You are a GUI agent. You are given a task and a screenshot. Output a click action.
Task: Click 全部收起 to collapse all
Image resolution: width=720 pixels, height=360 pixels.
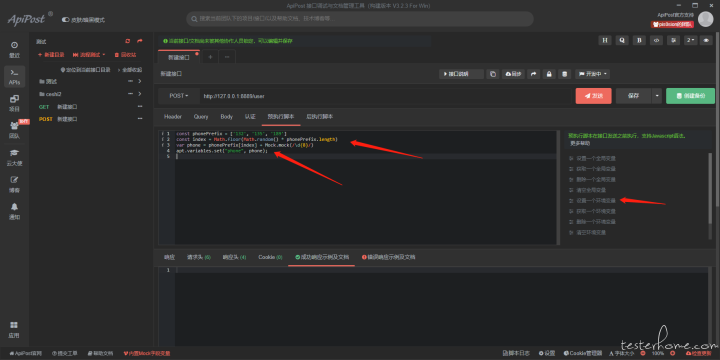point(130,70)
